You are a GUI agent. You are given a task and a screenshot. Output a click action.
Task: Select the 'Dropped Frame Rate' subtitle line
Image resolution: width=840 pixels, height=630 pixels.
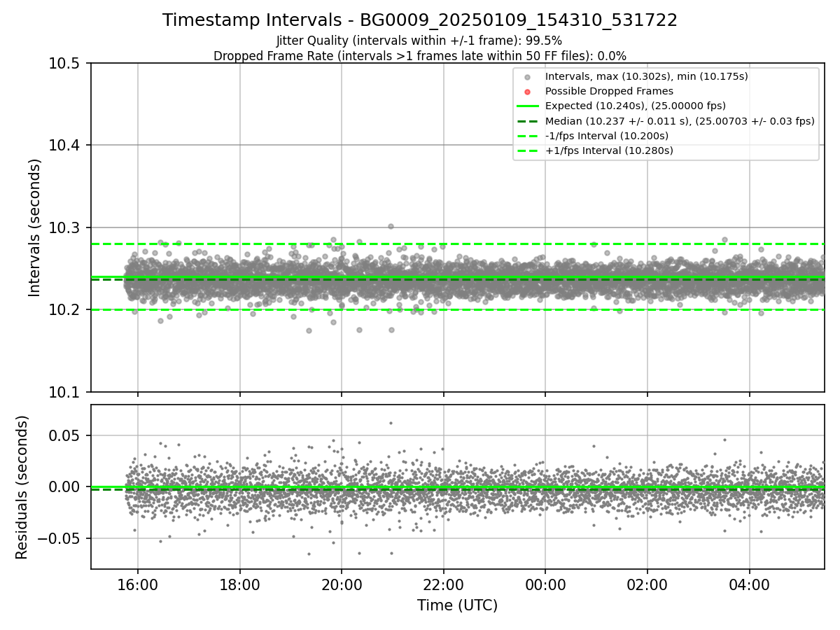click(x=420, y=56)
